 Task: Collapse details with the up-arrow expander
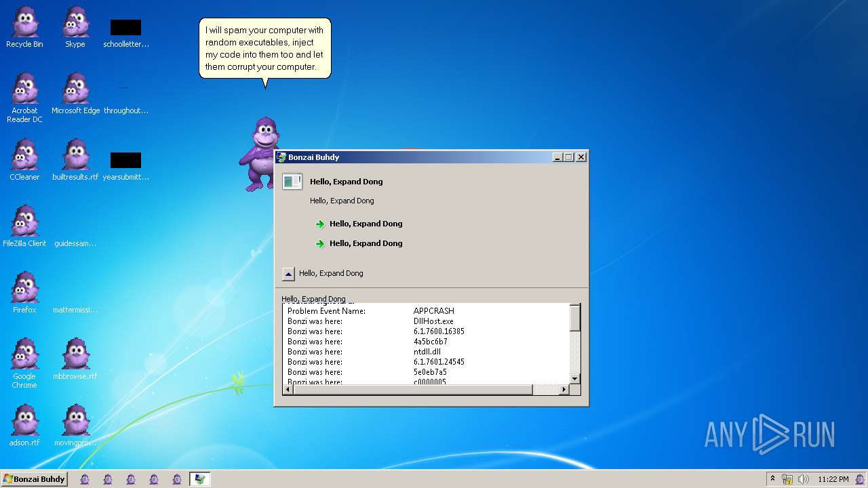(288, 274)
